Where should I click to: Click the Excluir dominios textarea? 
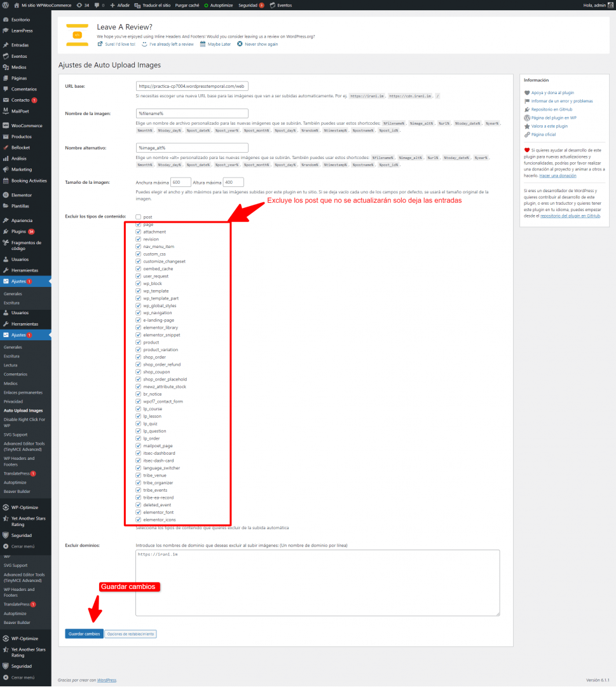tap(317, 583)
